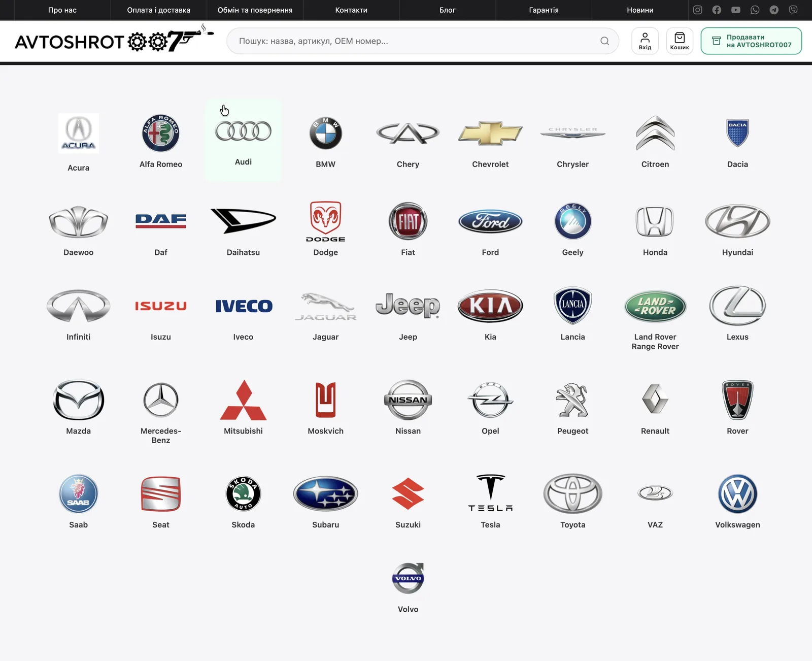
Task: Open the Viber social icon
Action: pyautogui.click(x=793, y=10)
